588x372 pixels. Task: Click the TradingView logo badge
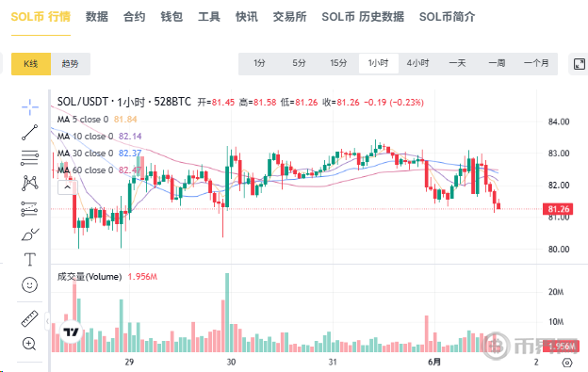(x=71, y=332)
